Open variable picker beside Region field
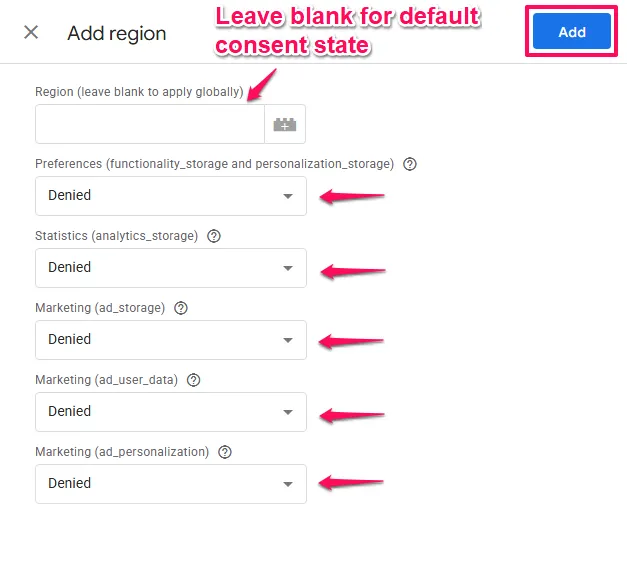The image size is (627, 577). 285,125
